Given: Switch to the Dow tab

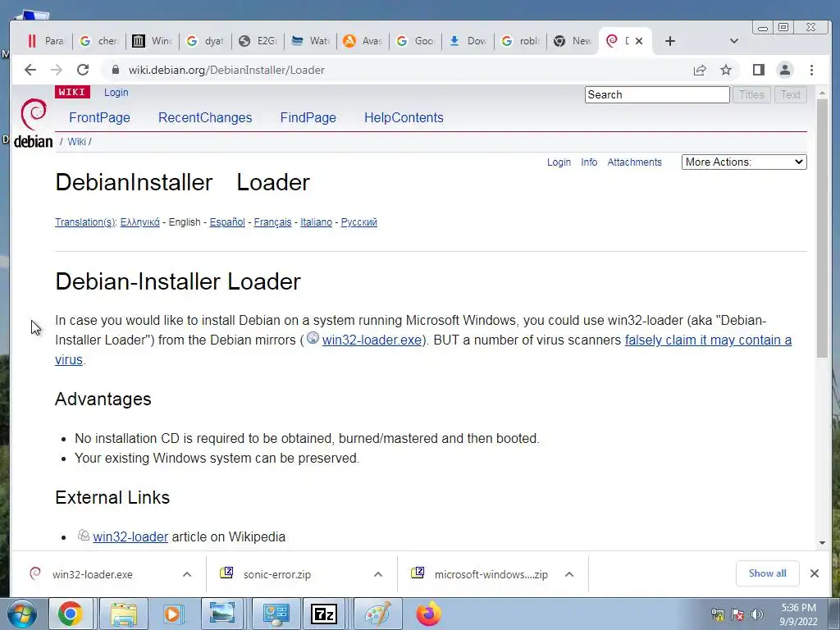Looking at the screenshot, I should click(468, 41).
